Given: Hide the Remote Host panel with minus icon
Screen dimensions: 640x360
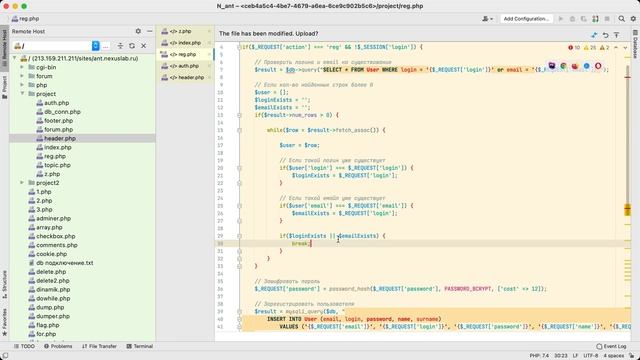Looking at the screenshot, I should 150,31.
